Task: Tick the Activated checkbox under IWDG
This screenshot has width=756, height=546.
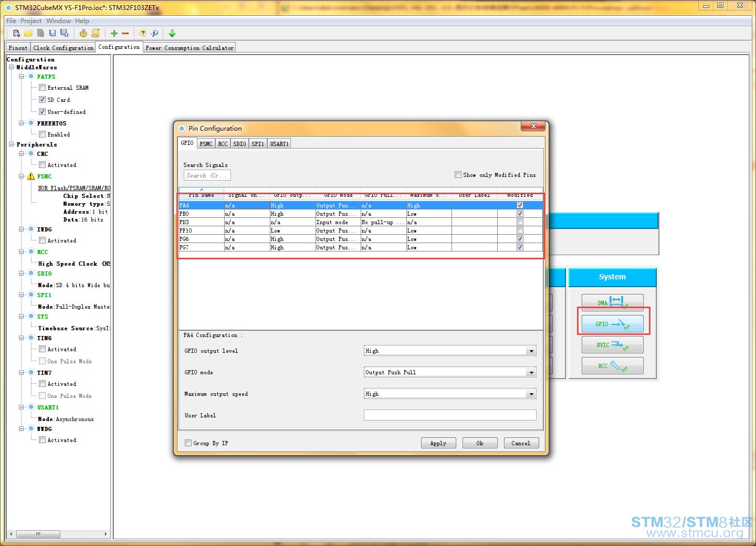Action: tap(42, 240)
